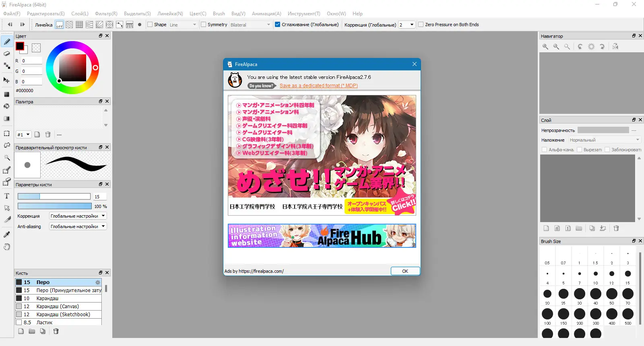This screenshot has width=644, height=346.
Task: Click OK in the FireAlpaca dialog
Action: click(x=405, y=271)
